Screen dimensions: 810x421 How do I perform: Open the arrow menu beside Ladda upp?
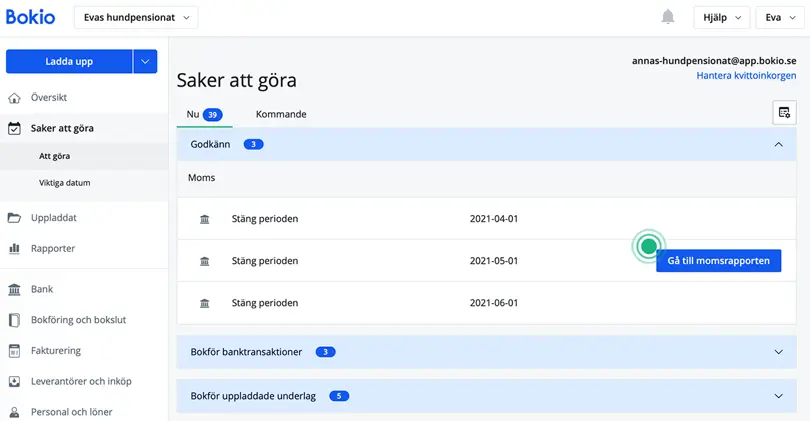pyautogui.click(x=146, y=61)
